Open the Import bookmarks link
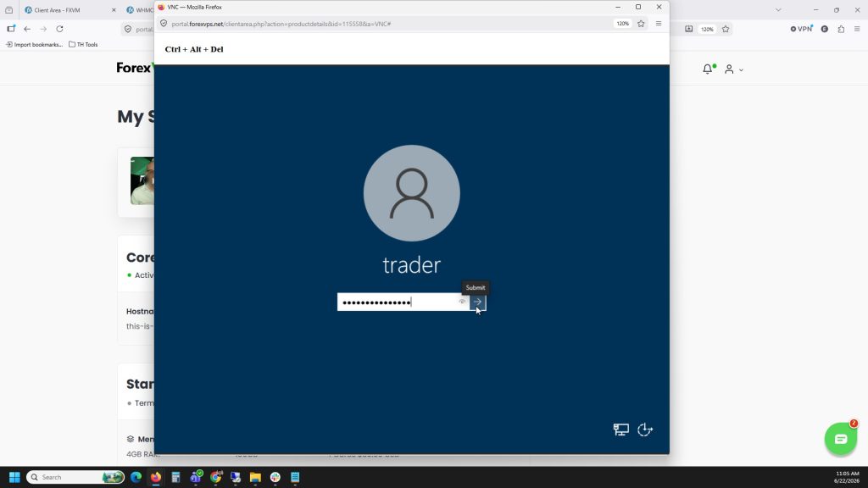 click(x=34, y=44)
